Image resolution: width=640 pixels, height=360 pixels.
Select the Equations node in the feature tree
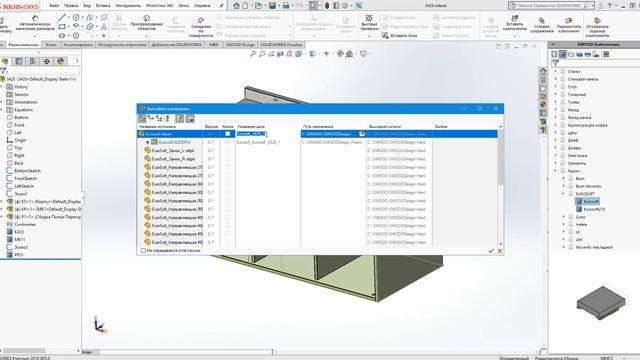click(23, 110)
